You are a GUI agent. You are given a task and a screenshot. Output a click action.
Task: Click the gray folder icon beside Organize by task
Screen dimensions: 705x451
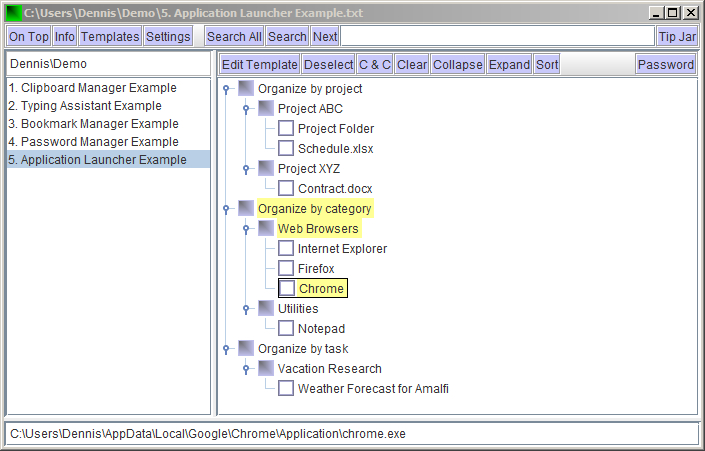tap(246, 348)
